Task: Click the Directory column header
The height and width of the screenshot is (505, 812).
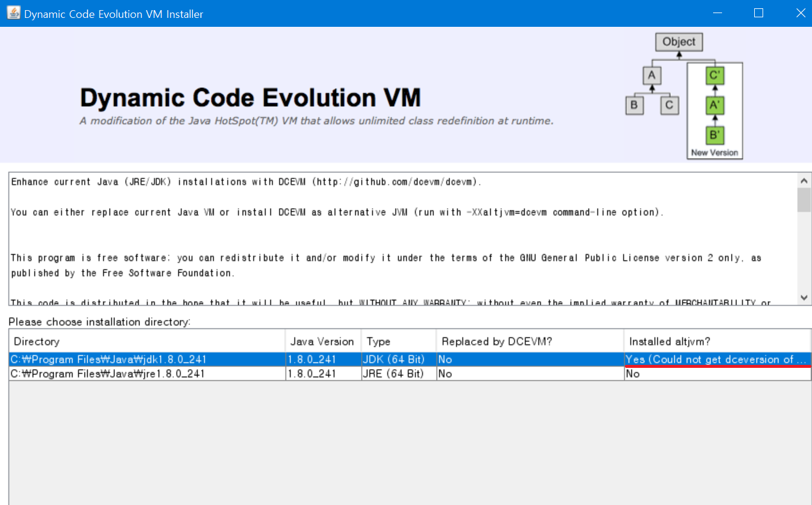Action: pyautogui.click(x=147, y=341)
